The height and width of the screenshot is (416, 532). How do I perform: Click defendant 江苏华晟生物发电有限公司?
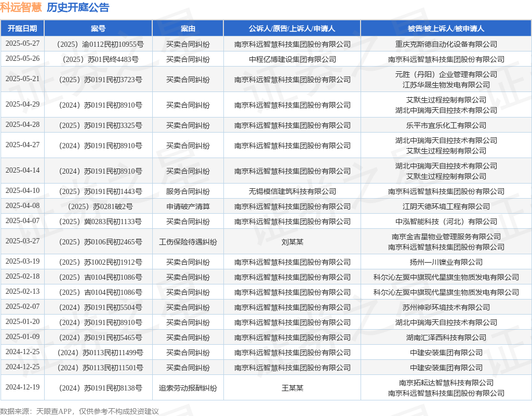[x=446, y=85]
